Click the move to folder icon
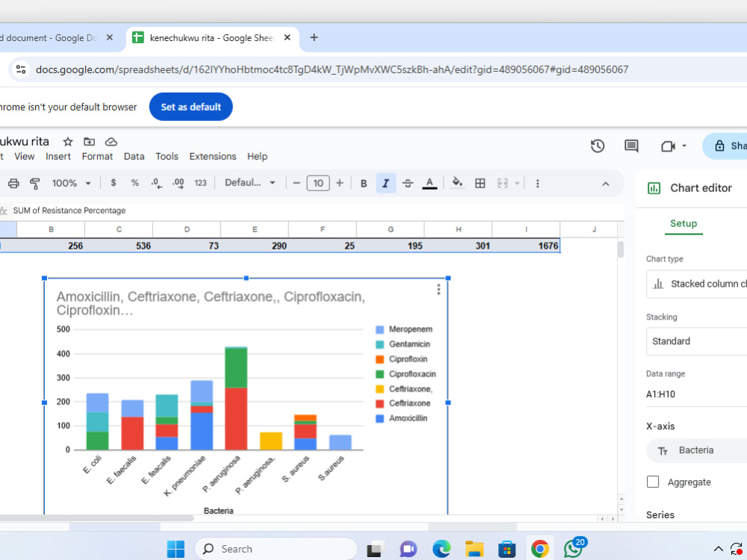Viewport: 747px width, 560px height. [89, 141]
